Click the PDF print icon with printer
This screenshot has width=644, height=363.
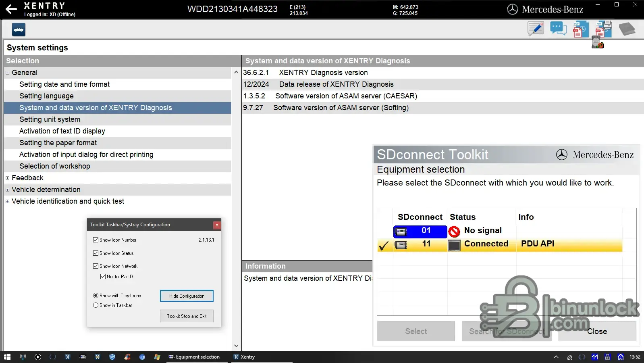604,29
